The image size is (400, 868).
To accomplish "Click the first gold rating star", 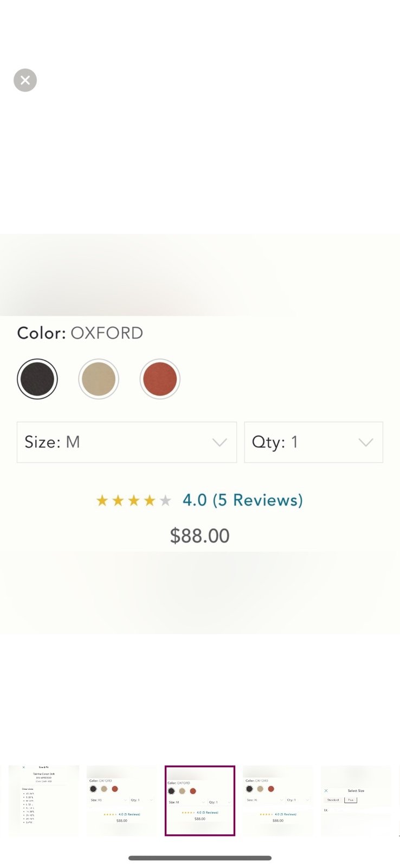I will (x=102, y=500).
